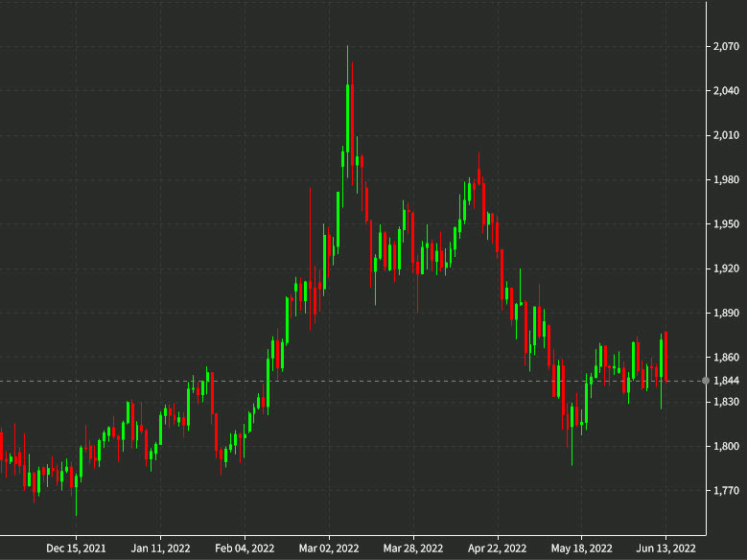This screenshot has width=747, height=560.
Task: Click the 1,830 price axis label
Action: click(726, 402)
